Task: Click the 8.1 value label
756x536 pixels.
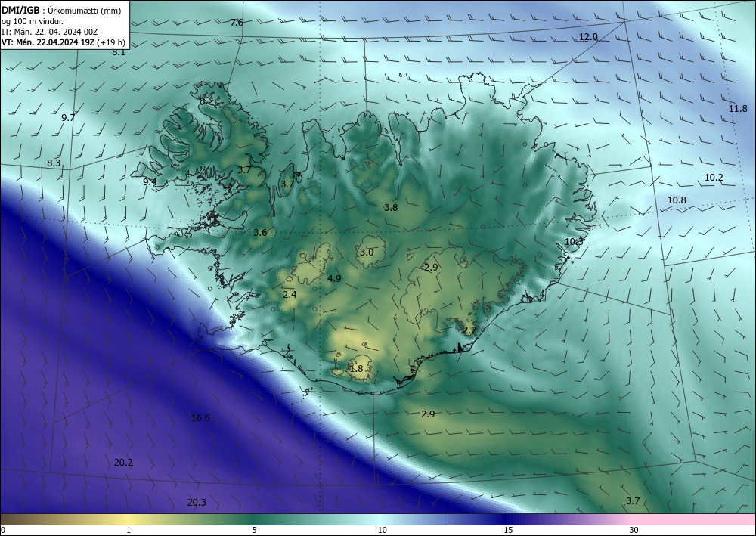Action: 119,52
